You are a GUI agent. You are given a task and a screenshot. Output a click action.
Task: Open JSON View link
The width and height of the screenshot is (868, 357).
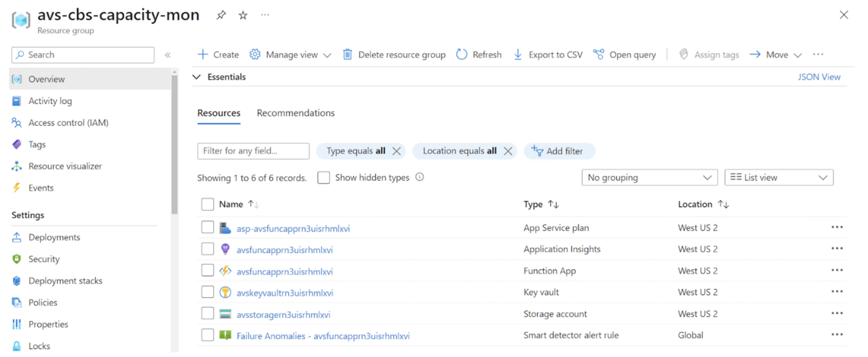(819, 77)
